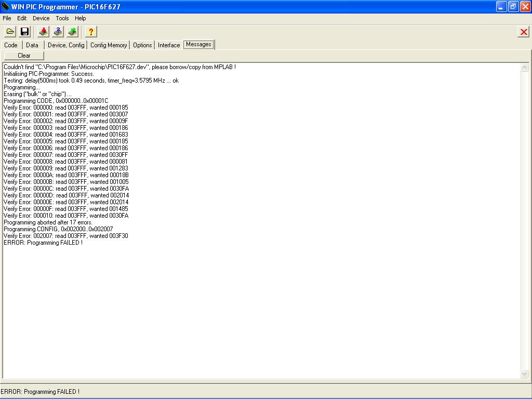Image resolution: width=532 pixels, height=399 pixels.
Task: Click Verify Error 00000A wanted 00018B line
Action: [x=66, y=175]
